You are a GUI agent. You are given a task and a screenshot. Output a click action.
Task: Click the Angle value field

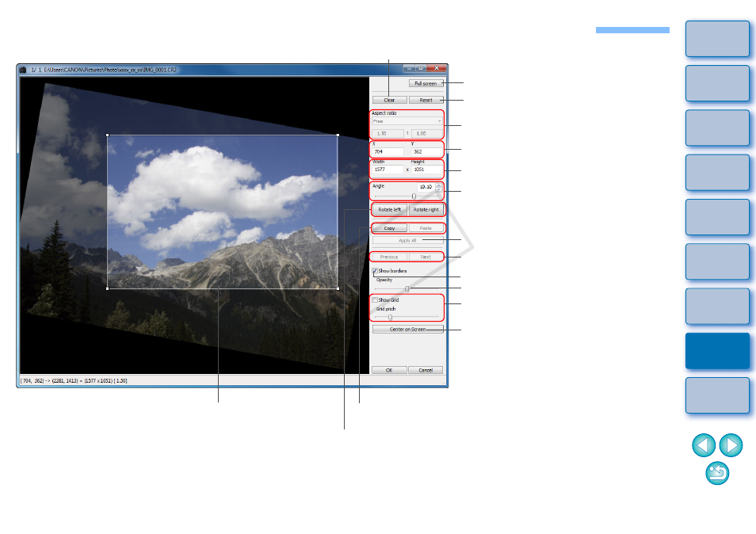pos(426,186)
